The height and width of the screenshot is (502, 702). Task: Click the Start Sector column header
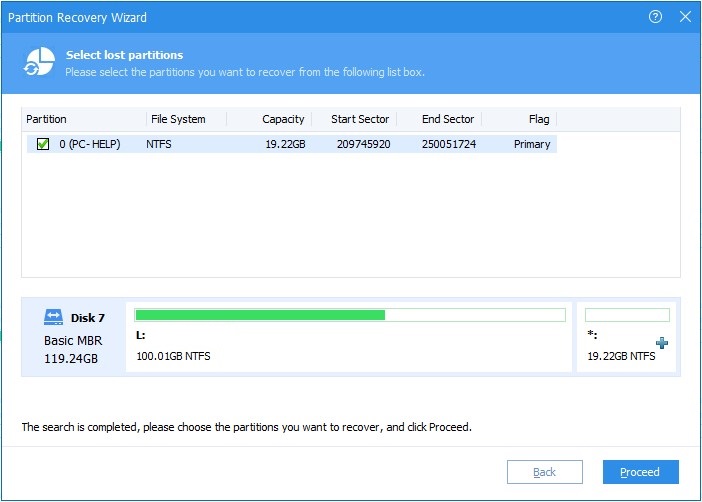coord(360,119)
